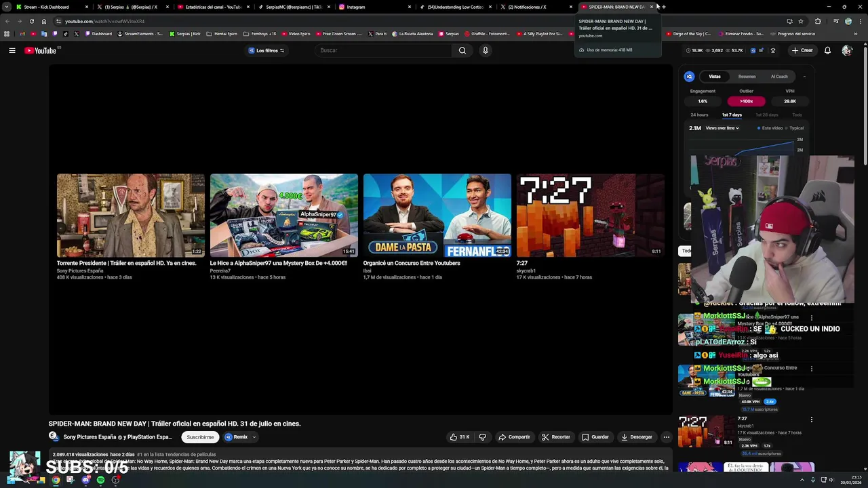The image size is (868, 488).
Task: Open the account avatar menu
Action: coord(846,50)
